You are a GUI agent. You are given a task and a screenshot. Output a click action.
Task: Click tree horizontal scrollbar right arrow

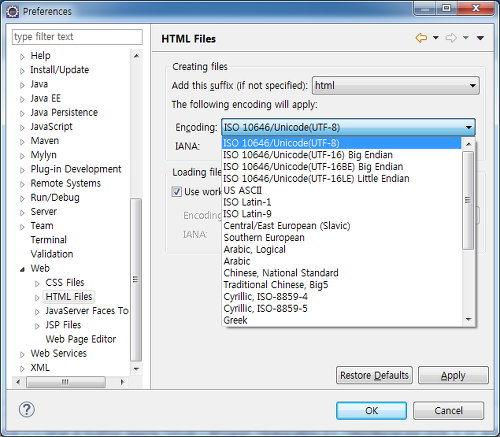(122, 382)
